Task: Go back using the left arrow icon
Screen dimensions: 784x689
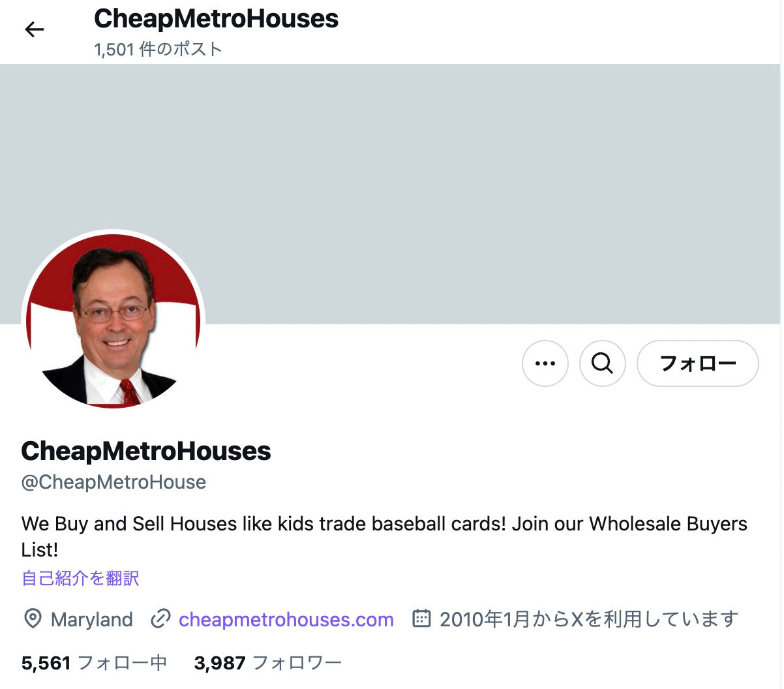Action: point(34,29)
